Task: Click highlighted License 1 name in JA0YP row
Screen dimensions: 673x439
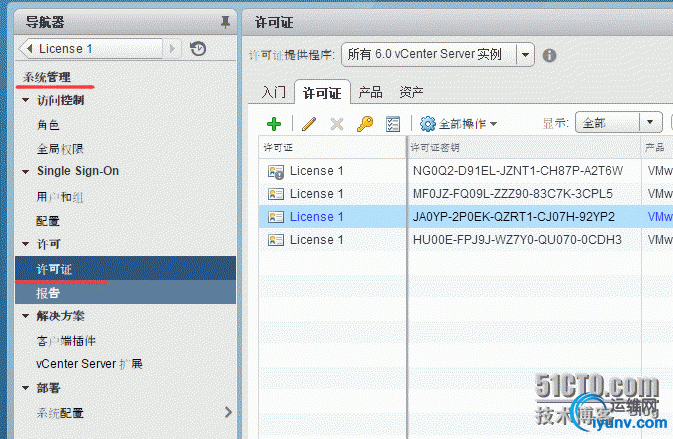Action: pyautogui.click(x=317, y=217)
